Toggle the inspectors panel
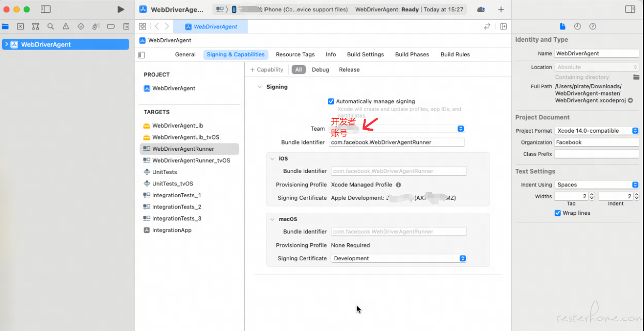This screenshot has height=331, width=644. [630, 9]
